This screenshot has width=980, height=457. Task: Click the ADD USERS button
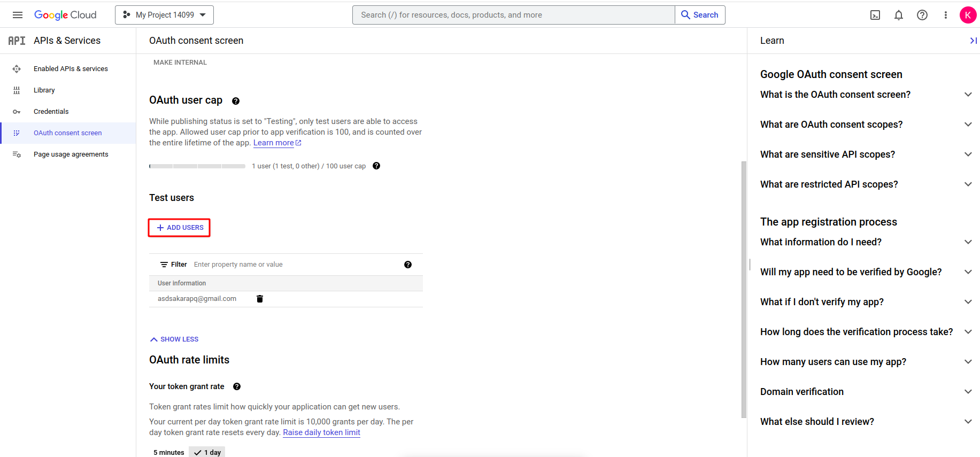point(180,228)
